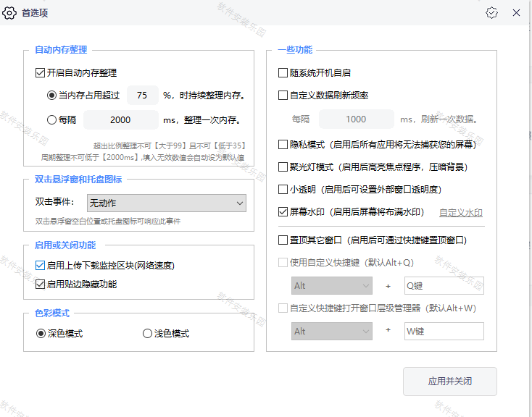Click the checkmark badge icon in title bar
The width and height of the screenshot is (532, 417).
point(492,13)
